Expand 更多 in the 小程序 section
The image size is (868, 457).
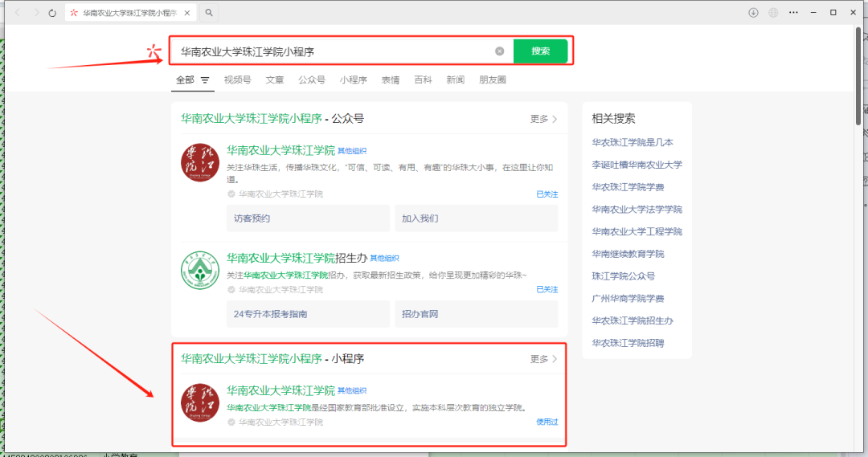[x=543, y=359]
